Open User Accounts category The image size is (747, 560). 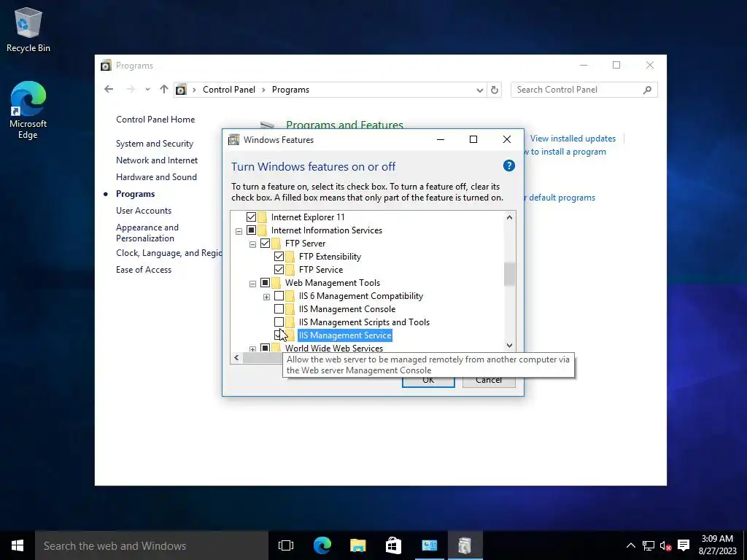(144, 211)
